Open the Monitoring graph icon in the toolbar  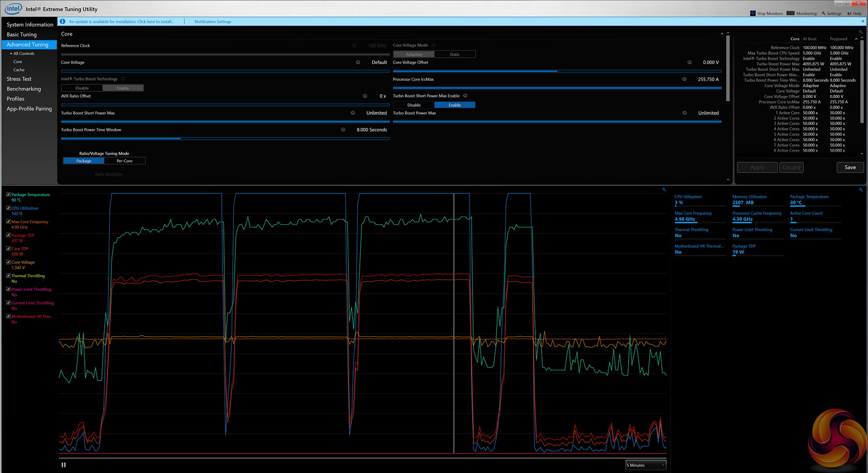coord(790,13)
